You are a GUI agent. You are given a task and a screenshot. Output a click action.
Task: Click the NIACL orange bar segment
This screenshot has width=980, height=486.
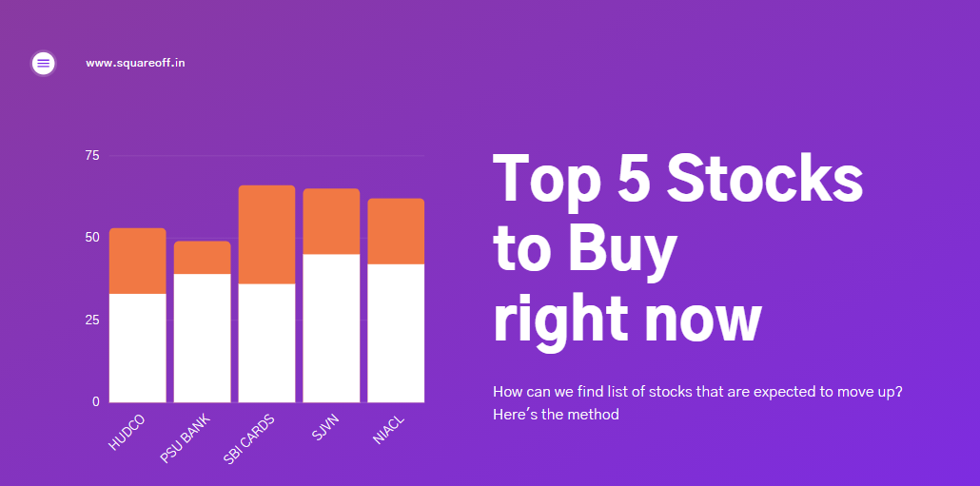click(396, 231)
